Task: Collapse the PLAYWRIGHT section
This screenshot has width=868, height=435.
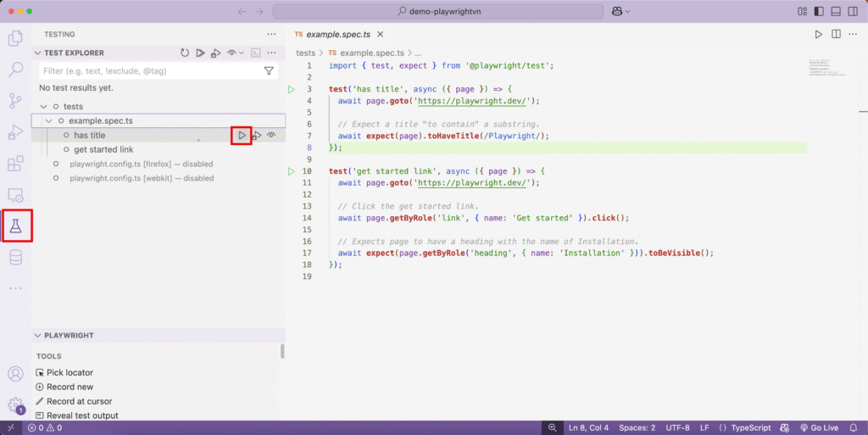Action: 37,336
